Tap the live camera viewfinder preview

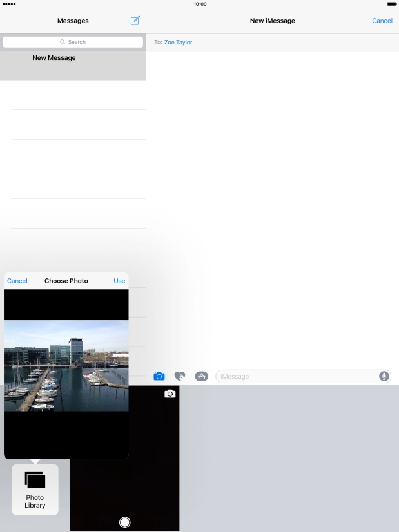(x=153, y=464)
